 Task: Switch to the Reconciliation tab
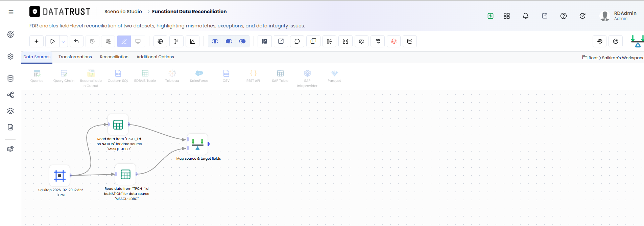click(114, 57)
